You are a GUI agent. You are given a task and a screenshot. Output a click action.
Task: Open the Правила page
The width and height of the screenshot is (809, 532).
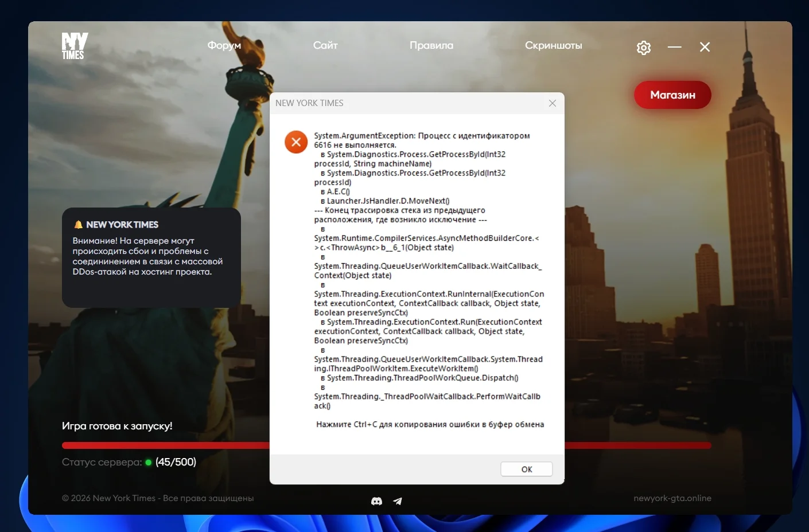point(431,45)
